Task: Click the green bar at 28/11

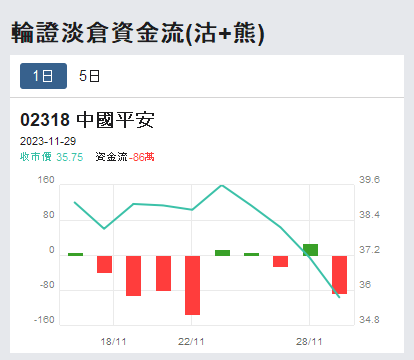Action: pos(310,250)
